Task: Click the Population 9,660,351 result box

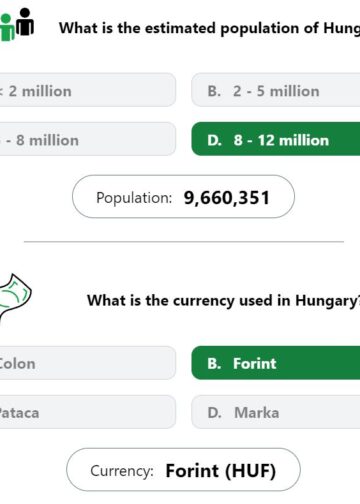Action: (183, 197)
